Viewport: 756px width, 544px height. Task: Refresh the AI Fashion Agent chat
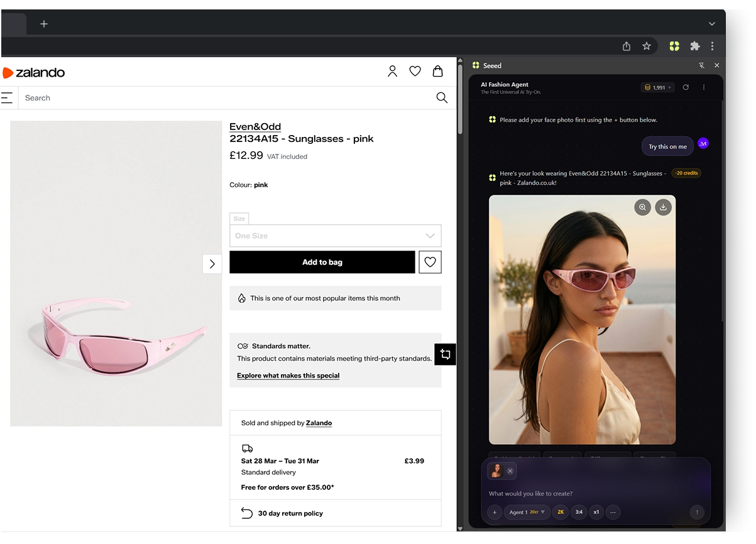pos(686,87)
